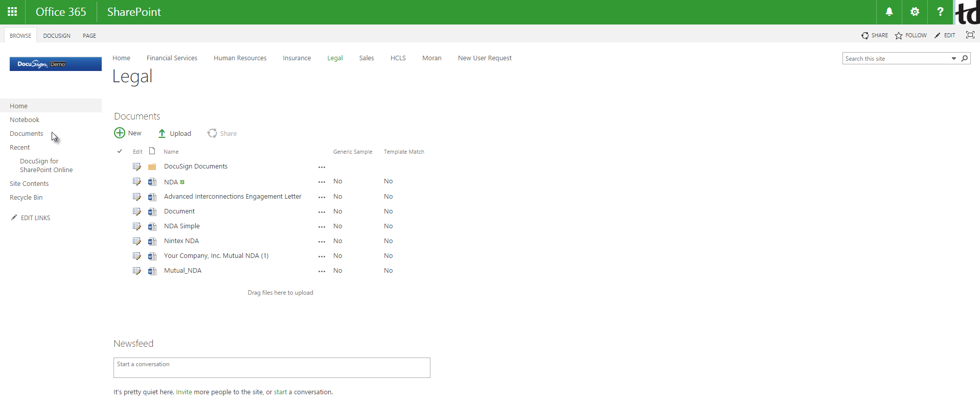Open the Site Contents link

point(29,184)
